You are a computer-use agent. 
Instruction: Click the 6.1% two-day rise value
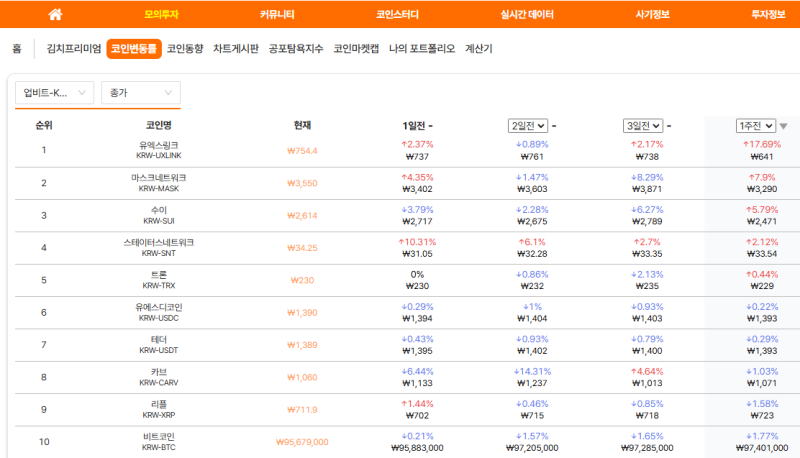tap(532, 242)
